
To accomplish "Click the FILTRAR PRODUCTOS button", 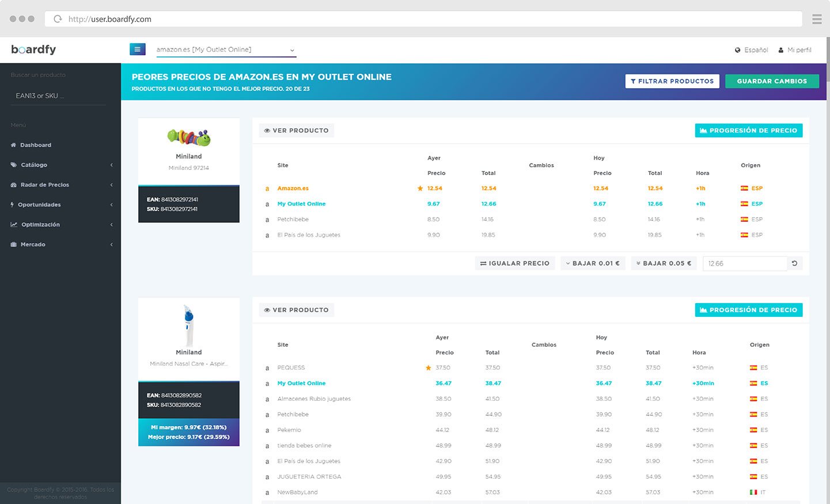I will [x=672, y=81].
